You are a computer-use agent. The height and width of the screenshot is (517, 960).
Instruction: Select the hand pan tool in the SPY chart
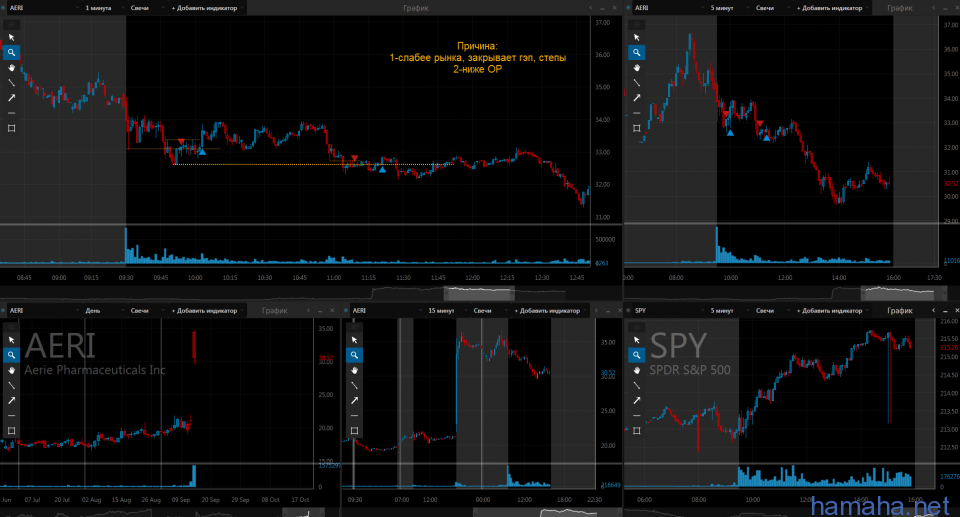click(637, 371)
